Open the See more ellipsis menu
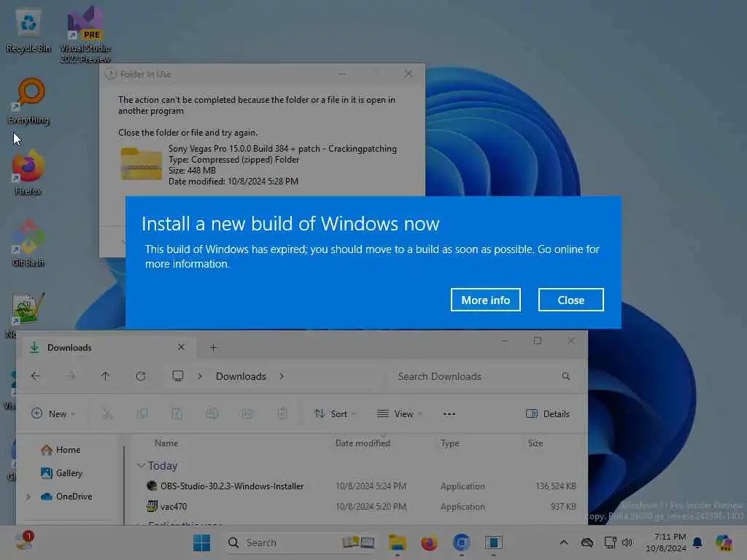 coord(449,414)
